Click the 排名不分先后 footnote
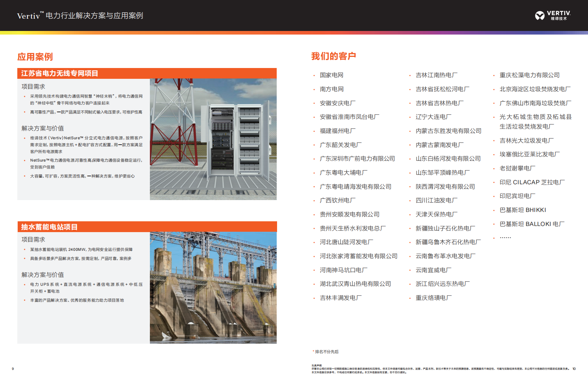This screenshot has width=588, height=380. click(x=326, y=352)
